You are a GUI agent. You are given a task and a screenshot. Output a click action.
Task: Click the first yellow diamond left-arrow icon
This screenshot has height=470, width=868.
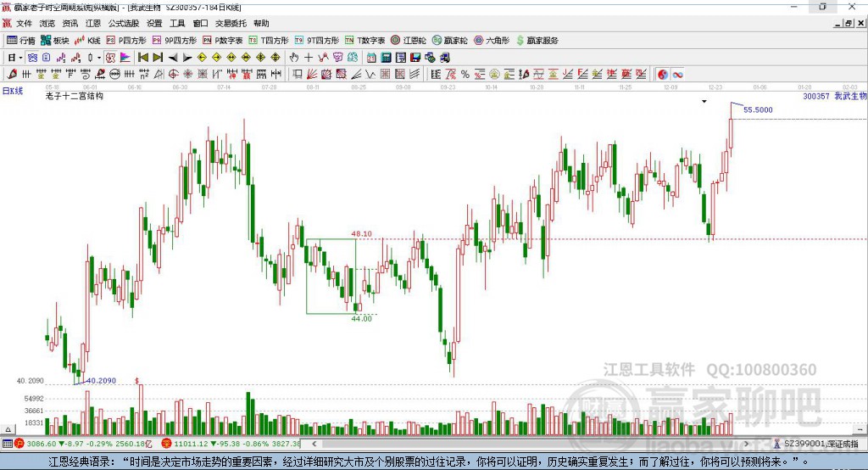tap(202, 58)
